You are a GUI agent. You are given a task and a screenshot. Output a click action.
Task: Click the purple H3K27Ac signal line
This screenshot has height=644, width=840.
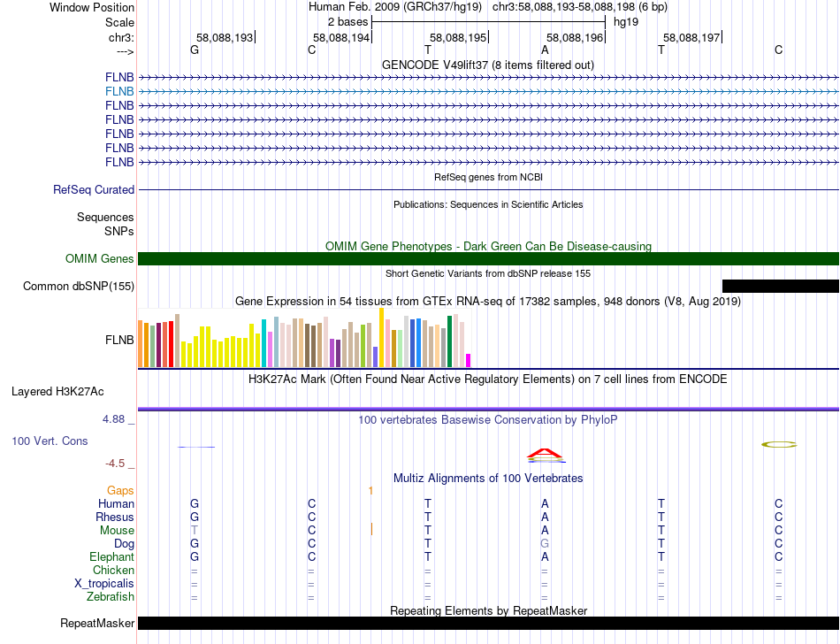coord(488,410)
